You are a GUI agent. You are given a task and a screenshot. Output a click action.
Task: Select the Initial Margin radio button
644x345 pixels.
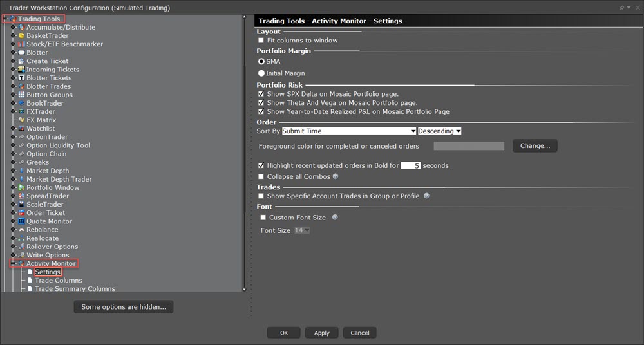tap(261, 73)
